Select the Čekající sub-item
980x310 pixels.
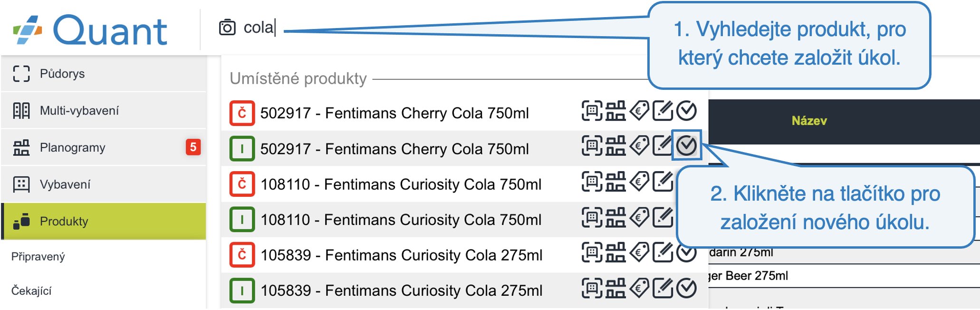coord(31,291)
